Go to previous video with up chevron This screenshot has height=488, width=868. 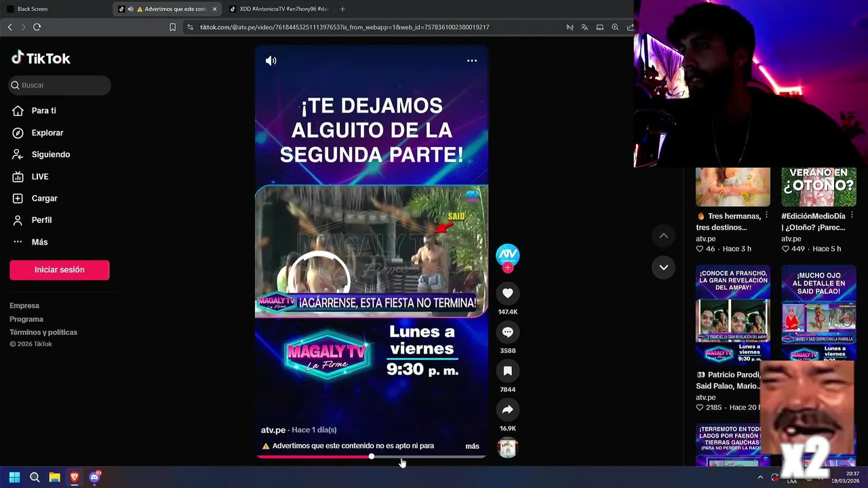pyautogui.click(x=664, y=236)
